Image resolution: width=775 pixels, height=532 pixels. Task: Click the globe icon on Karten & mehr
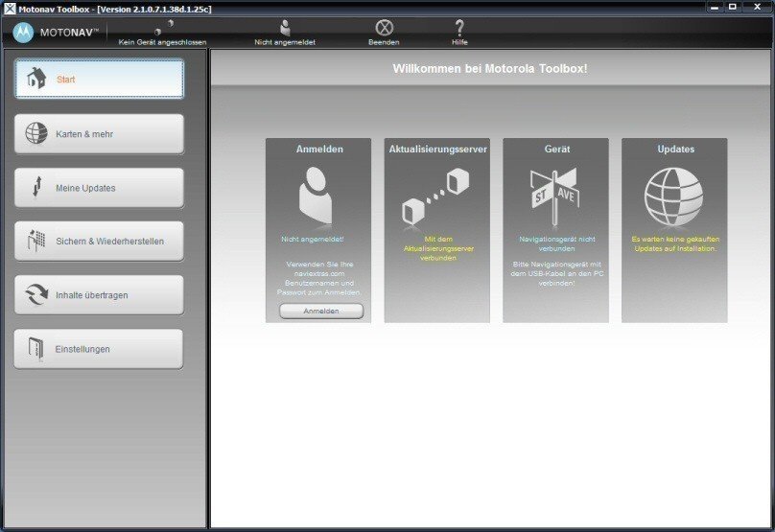click(36, 133)
